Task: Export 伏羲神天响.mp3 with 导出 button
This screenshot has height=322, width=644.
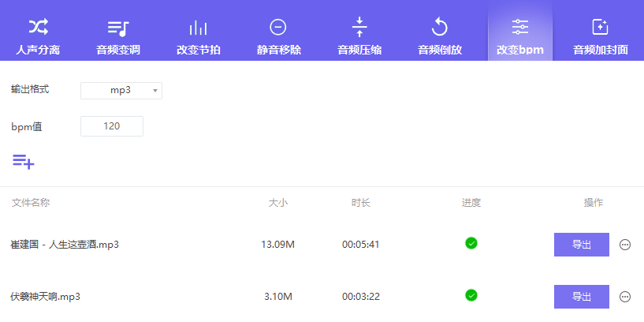Action: click(581, 297)
